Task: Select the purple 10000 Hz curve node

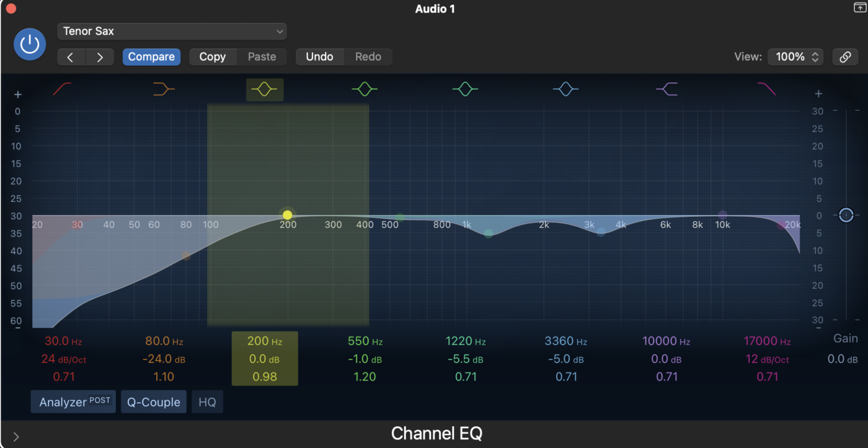Action: [722, 215]
